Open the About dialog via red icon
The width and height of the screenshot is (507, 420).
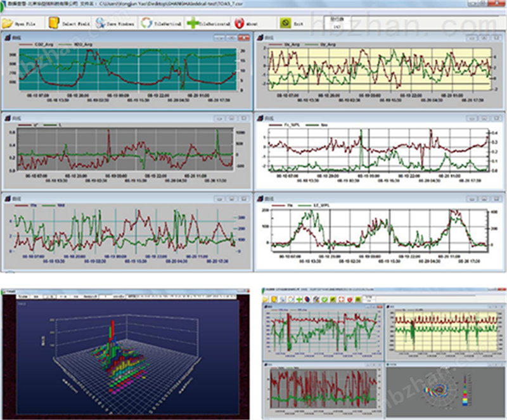(240, 23)
